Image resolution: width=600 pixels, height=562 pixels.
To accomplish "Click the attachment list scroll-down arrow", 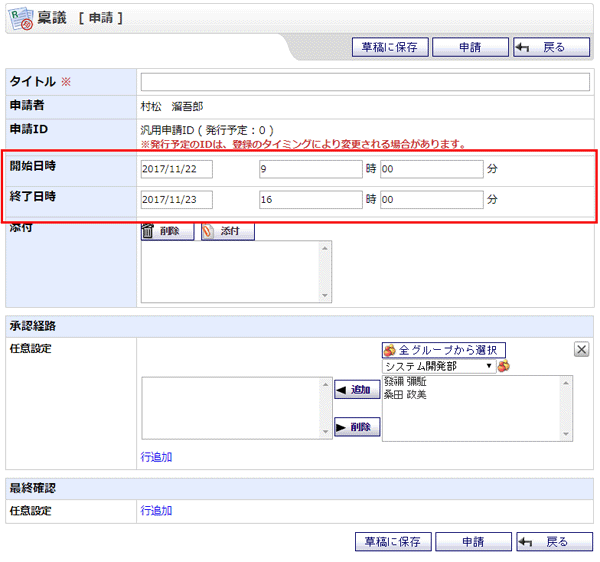I will pyautogui.click(x=325, y=295).
